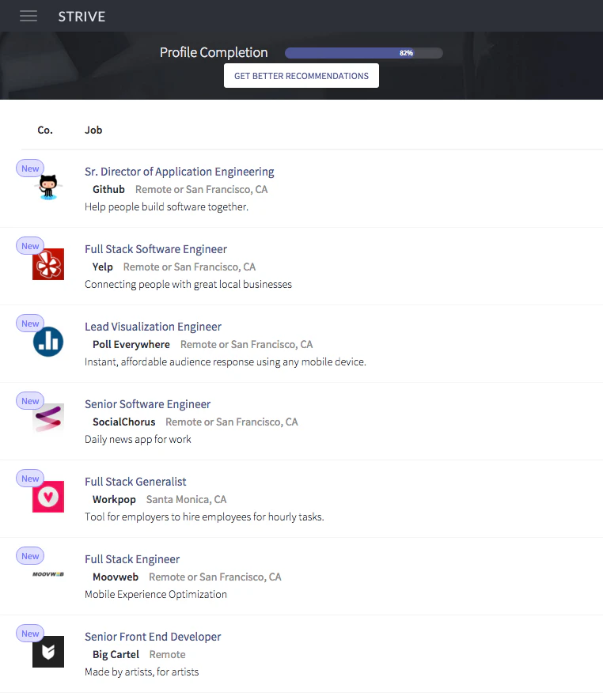Click 'Daily news app for work' description
The height and width of the screenshot is (700, 603).
[x=138, y=439]
